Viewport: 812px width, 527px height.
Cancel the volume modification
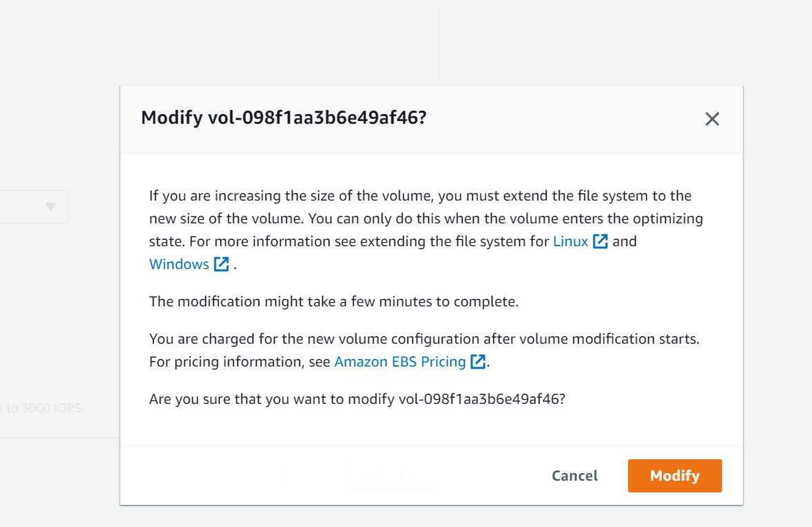(574, 475)
